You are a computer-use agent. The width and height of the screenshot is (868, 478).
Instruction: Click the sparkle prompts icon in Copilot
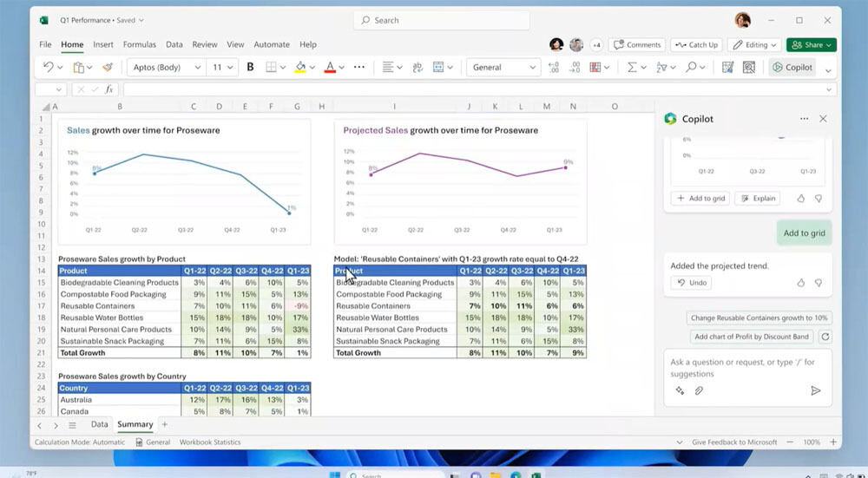point(680,390)
